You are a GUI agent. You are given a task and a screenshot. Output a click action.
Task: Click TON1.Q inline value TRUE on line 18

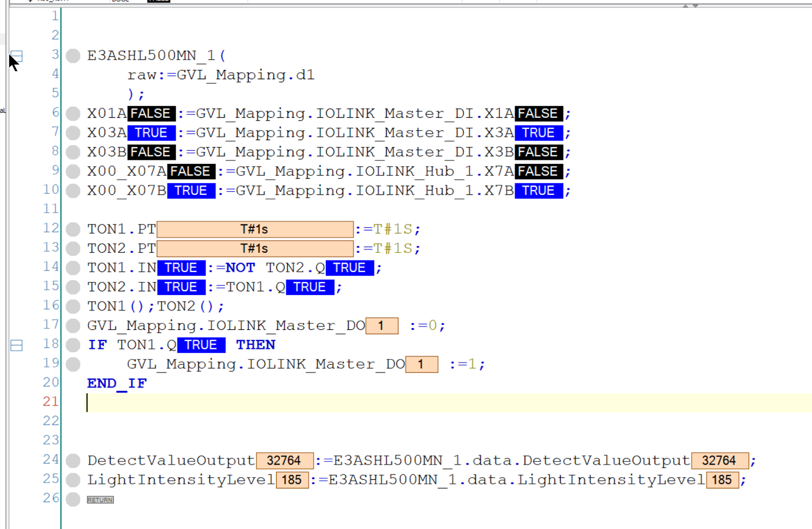click(x=201, y=345)
